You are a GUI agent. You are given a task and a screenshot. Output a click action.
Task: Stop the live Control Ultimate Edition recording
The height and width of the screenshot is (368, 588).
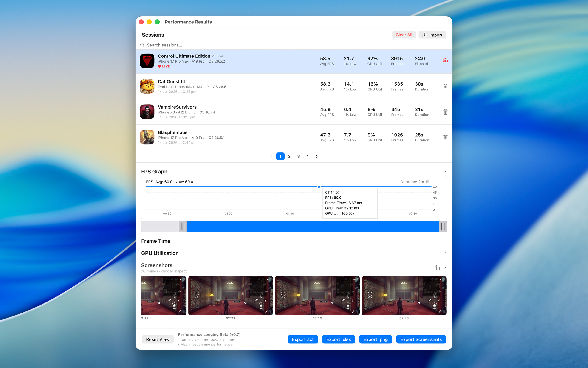point(445,61)
